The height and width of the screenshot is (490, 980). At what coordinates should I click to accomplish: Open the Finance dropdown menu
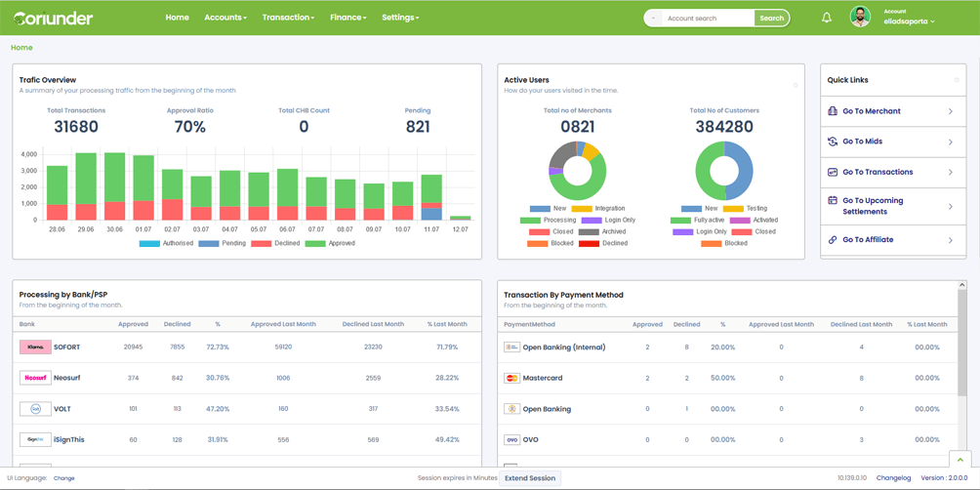pyautogui.click(x=348, y=18)
